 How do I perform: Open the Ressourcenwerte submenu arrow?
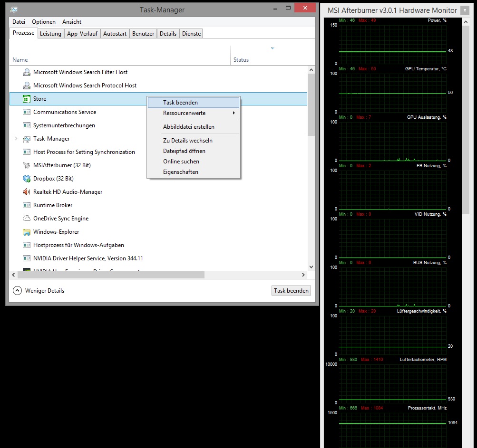(234, 113)
